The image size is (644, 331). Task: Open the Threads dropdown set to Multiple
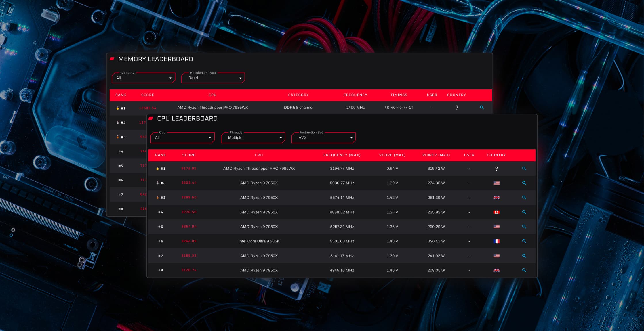pyautogui.click(x=253, y=138)
